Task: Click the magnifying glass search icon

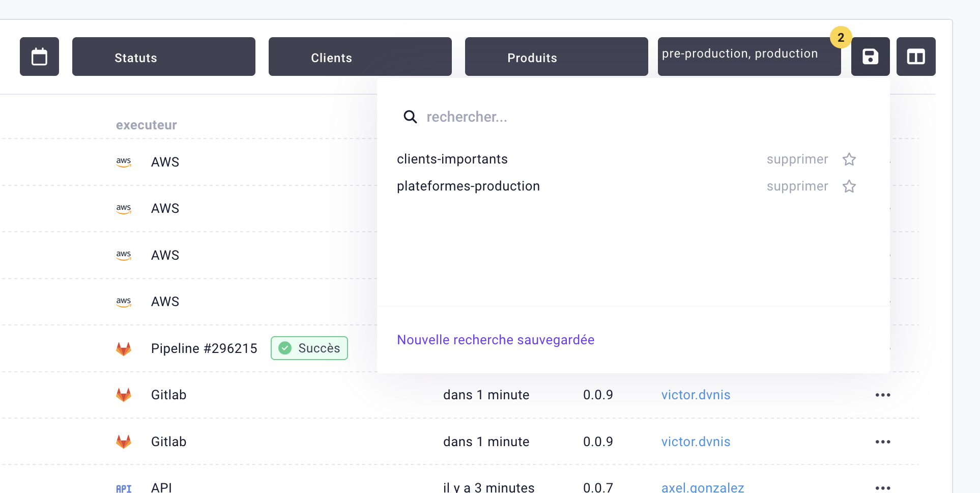Action: [x=410, y=117]
